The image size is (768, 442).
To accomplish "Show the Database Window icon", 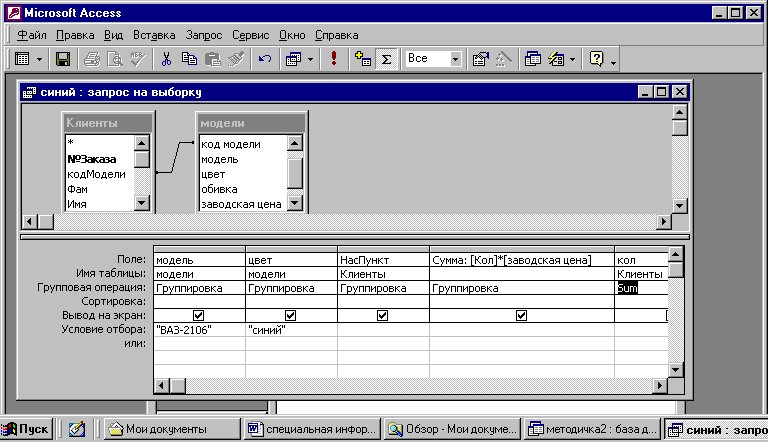I will tap(532, 59).
